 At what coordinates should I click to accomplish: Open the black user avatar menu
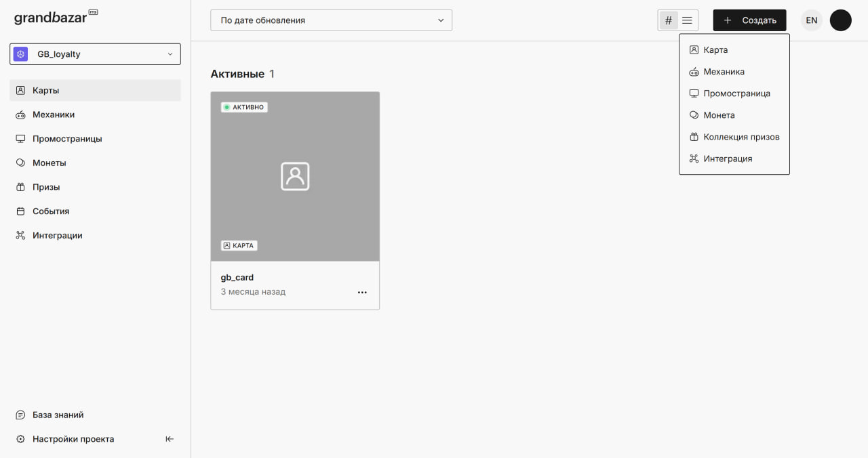[841, 20]
